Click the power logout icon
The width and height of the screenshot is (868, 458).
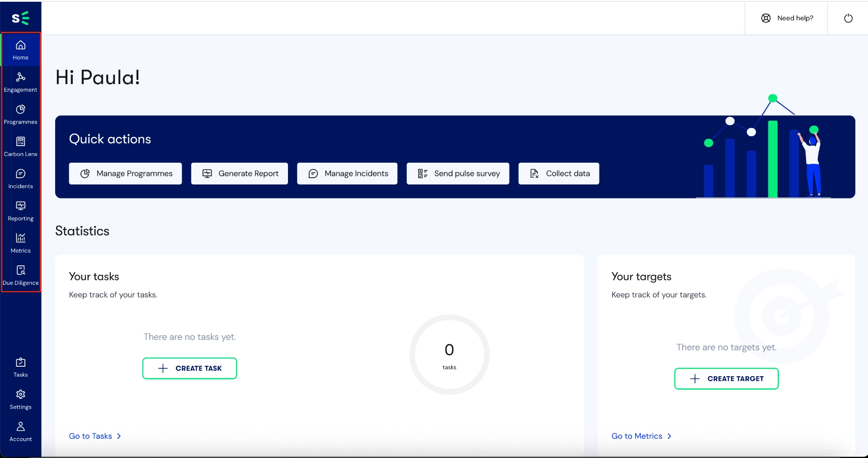coord(848,18)
